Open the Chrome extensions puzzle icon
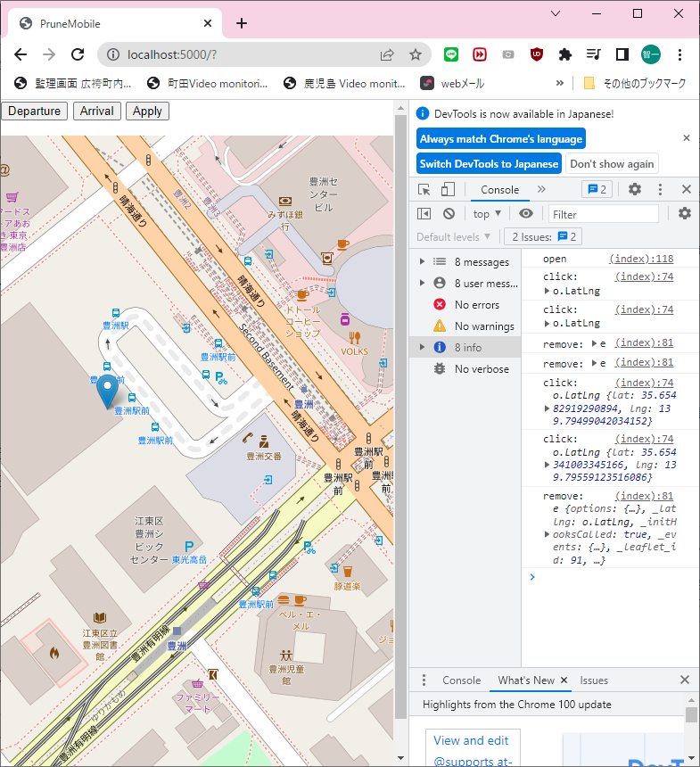Screen dimensions: 700x767 click(x=564, y=54)
